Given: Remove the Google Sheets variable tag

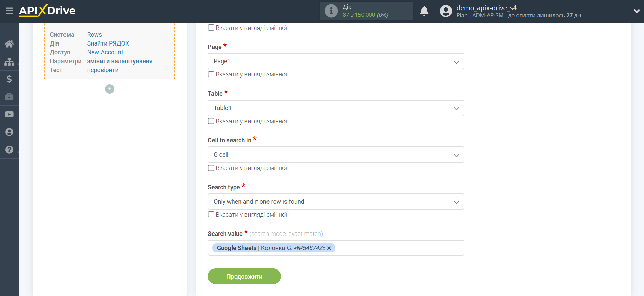Looking at the screenshot, I should pos(329,248).
